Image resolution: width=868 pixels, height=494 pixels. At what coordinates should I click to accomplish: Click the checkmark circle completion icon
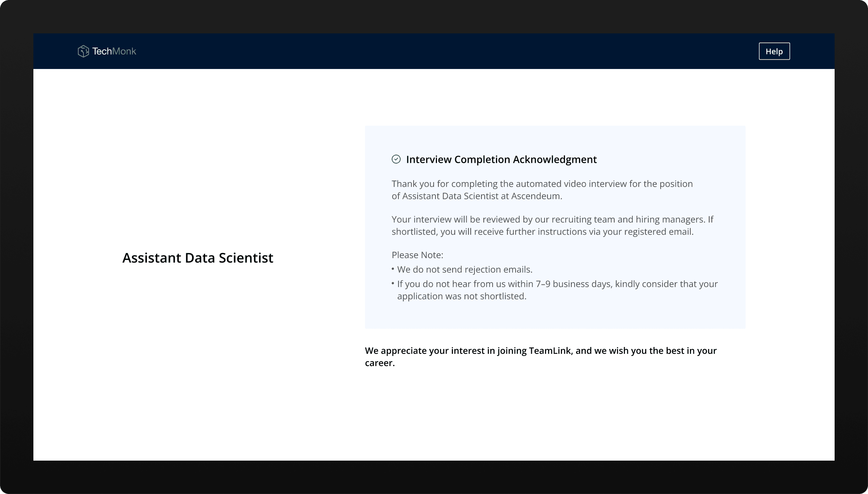(x=396, y=159)
